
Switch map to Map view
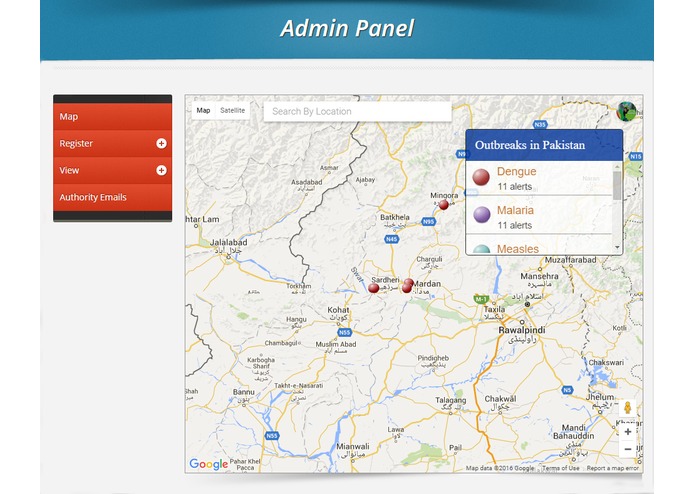pos(203,111)
